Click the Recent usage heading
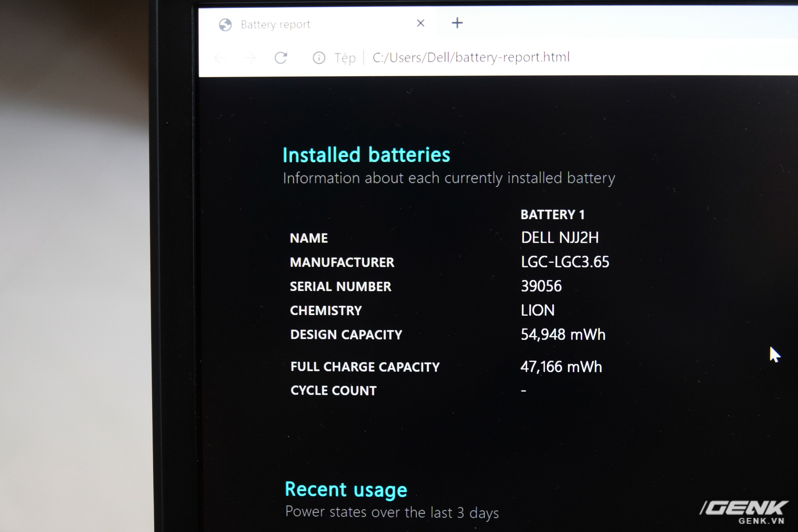This screenshot has height=532, width=798. [346, 490]
